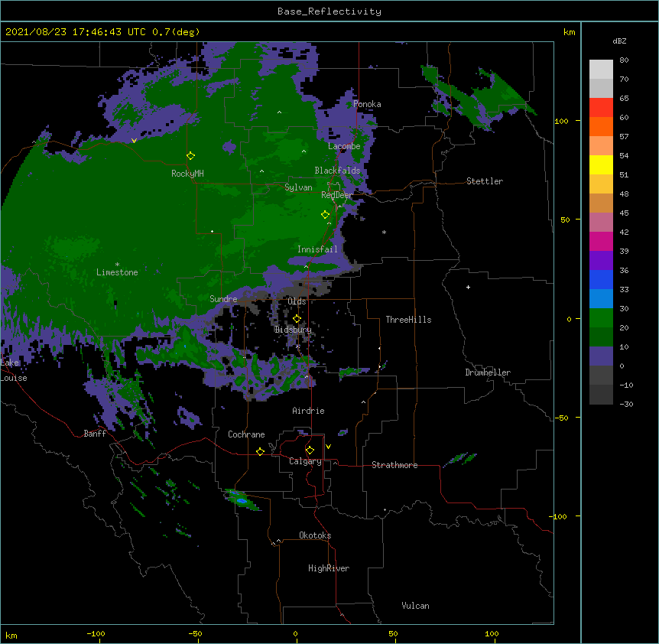Click the asterisk marker east of Innisfail
Screen dimensions: 659x644
coord(384,233)
